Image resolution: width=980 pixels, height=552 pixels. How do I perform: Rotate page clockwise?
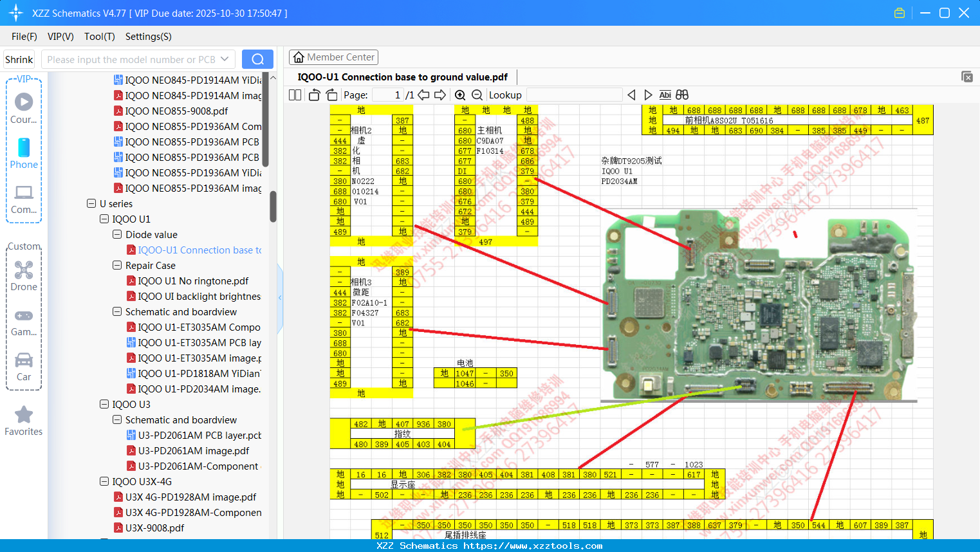pos(331,95)
